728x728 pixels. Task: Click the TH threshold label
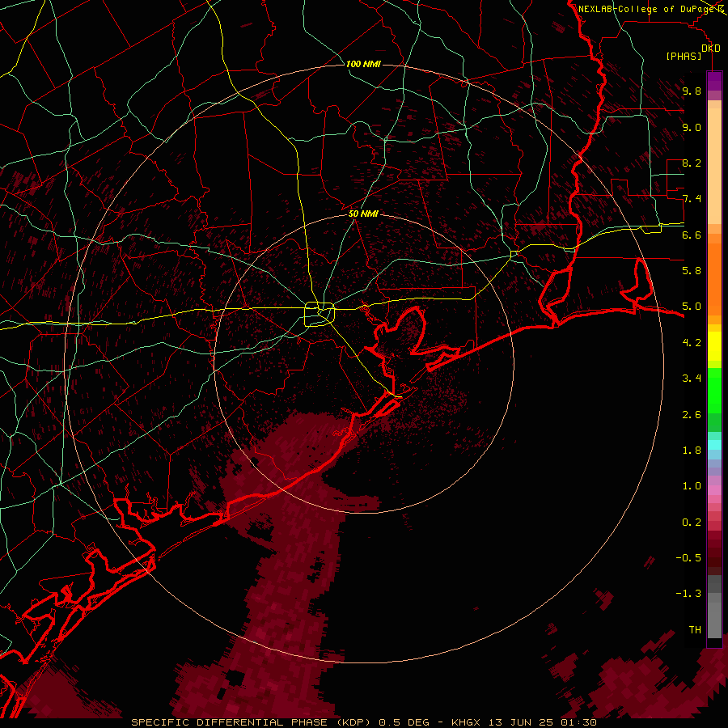click(x=695, y=630)
